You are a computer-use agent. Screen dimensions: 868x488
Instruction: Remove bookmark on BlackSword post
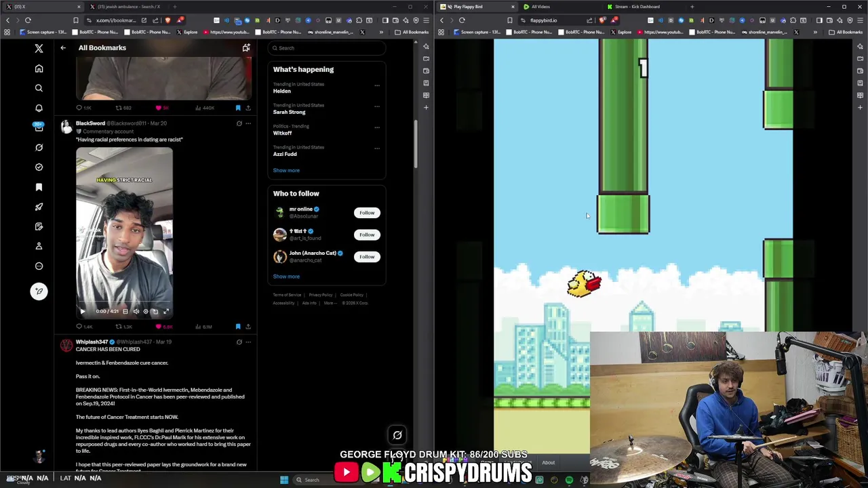[238, 327]
